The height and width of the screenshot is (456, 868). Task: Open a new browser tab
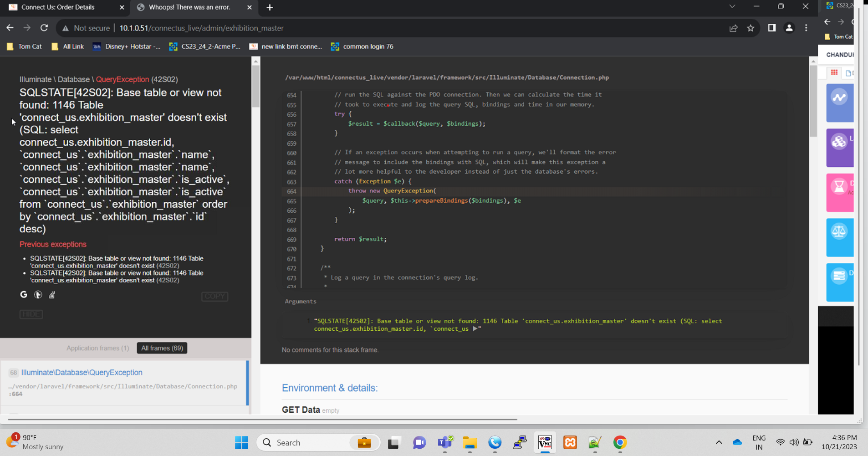pyautogui.click(x=270, y=7)
